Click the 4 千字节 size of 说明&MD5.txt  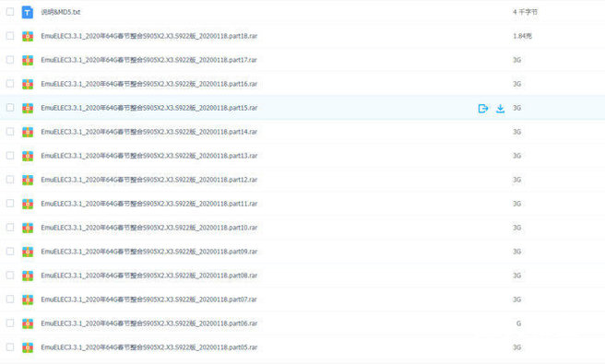(x=525, y=12)
